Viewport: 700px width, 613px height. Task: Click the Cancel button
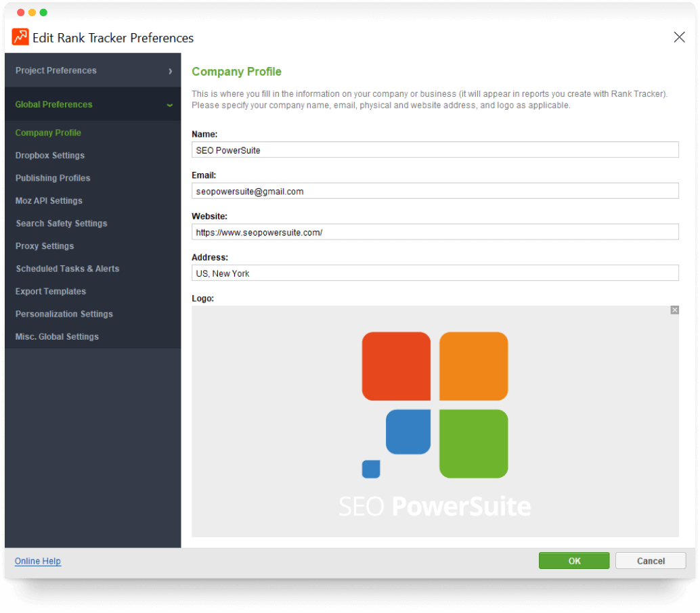[x=651, y=561]
